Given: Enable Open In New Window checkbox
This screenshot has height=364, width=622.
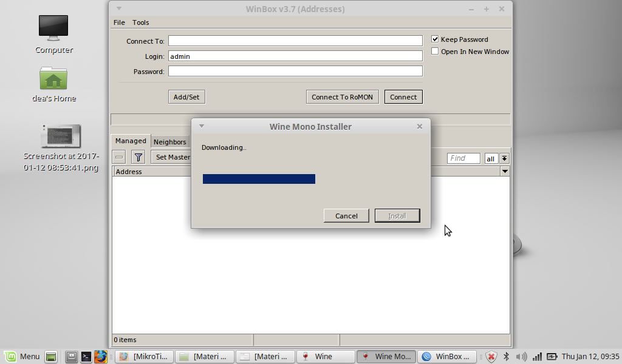Looking at the screenshot, I should click(x=435, y=51).
